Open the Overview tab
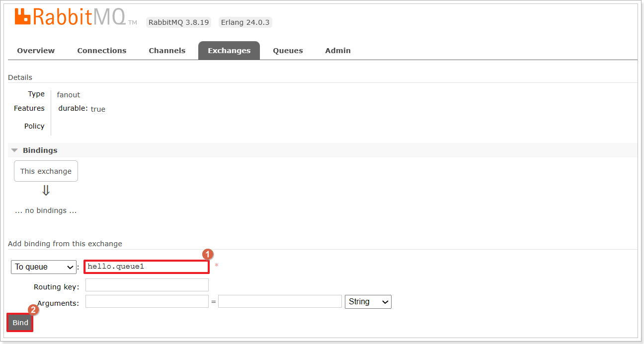 (x=36, y=51)
